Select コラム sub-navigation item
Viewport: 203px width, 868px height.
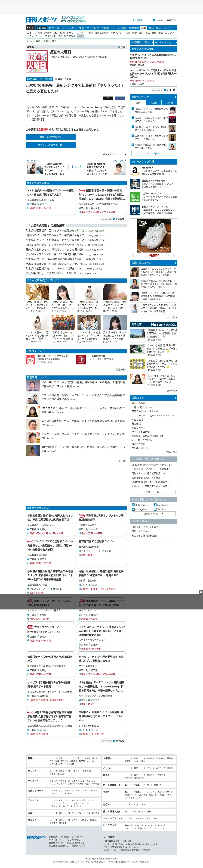[x=80, y=36]
